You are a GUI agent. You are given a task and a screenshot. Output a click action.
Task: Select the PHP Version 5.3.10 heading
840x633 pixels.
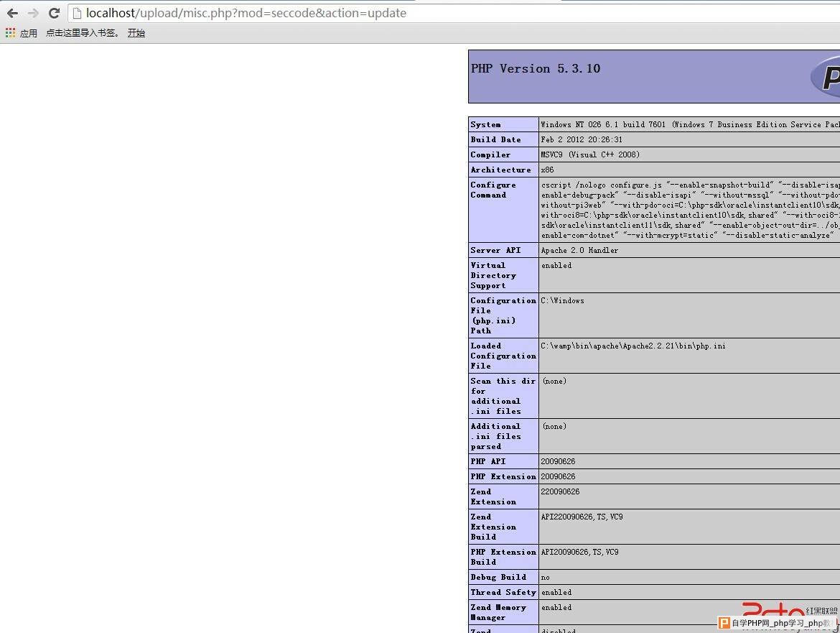[x=535, y=68]
